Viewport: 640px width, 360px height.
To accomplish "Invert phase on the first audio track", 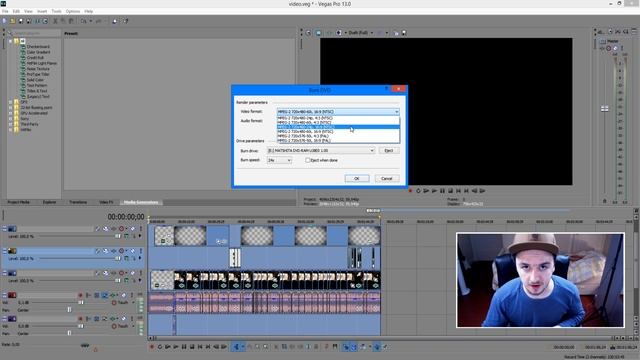I will [x=89, y=295].
